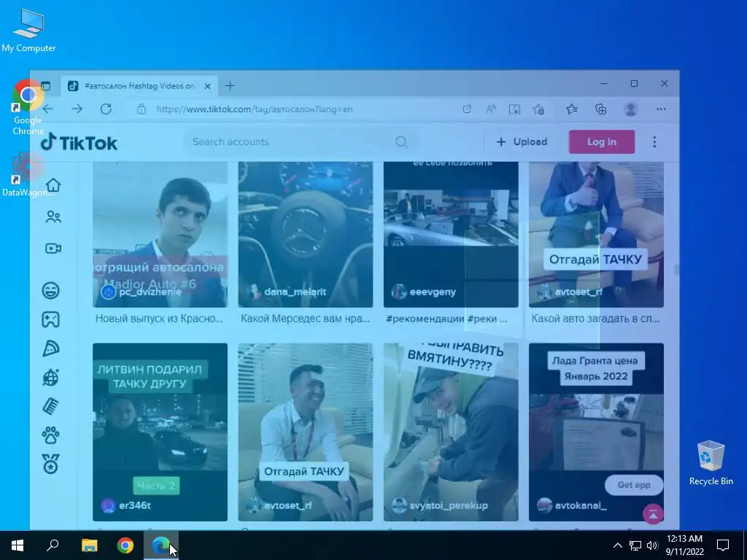Image resolution: width=747 pixels, height=560 pixels.
Task: Select the #автосалон Hashtag Videos tab
Action: [x=139, y=86]
